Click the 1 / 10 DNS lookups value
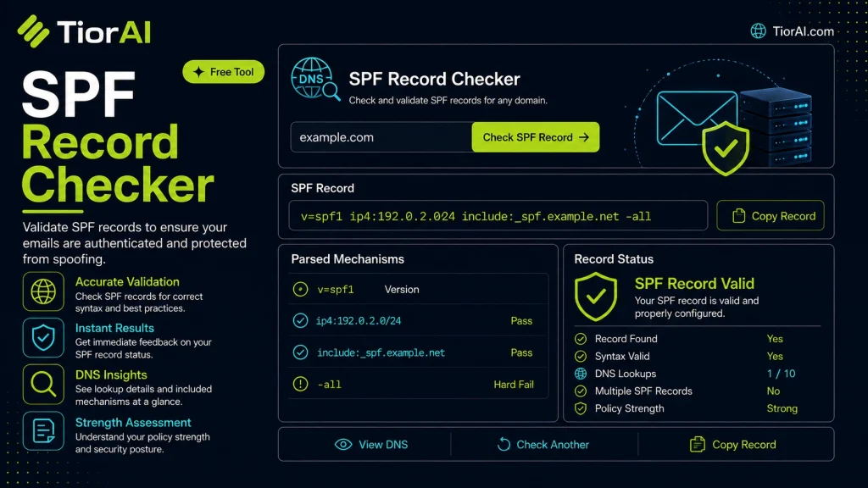 (781, 374)
